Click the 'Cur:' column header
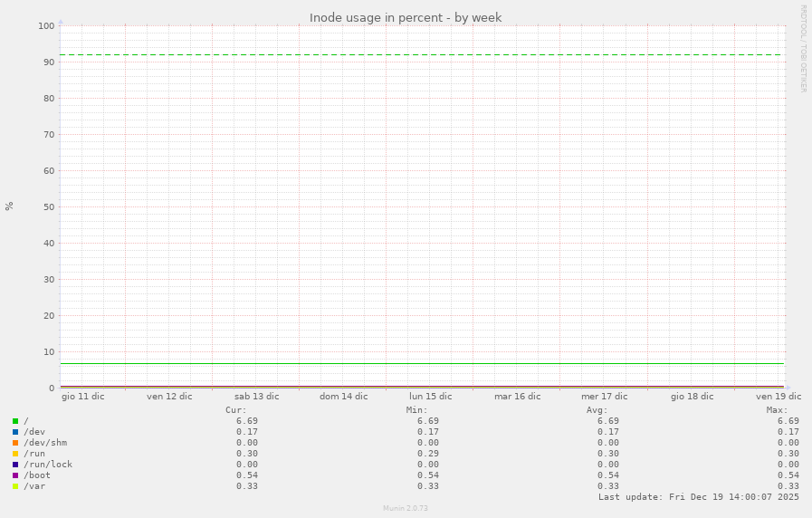Screen dimensions: 812x518 [236, 410]
